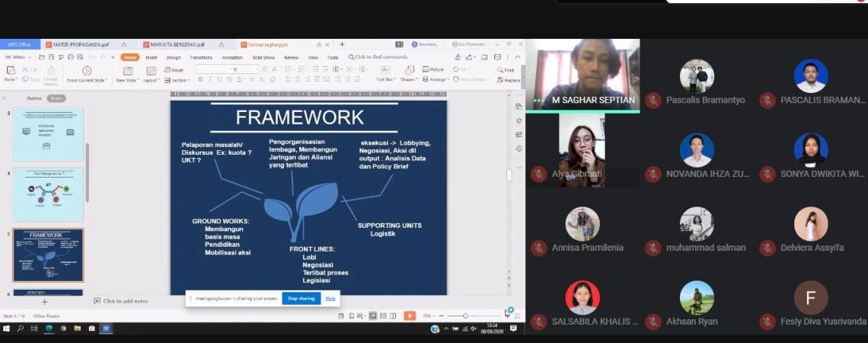Viewport: 868px width, 343px height.
Task: Toggle Italic formatting
Action: click(209, 80)
